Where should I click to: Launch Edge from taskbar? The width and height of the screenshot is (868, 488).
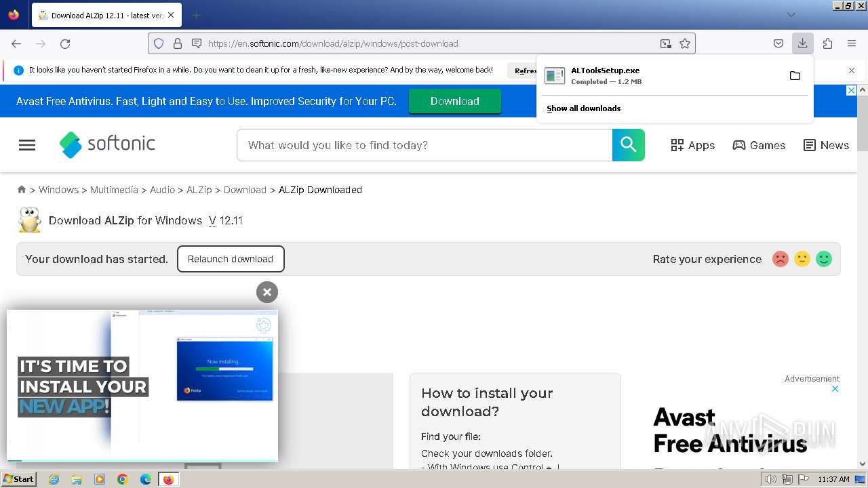click(146, 479)
